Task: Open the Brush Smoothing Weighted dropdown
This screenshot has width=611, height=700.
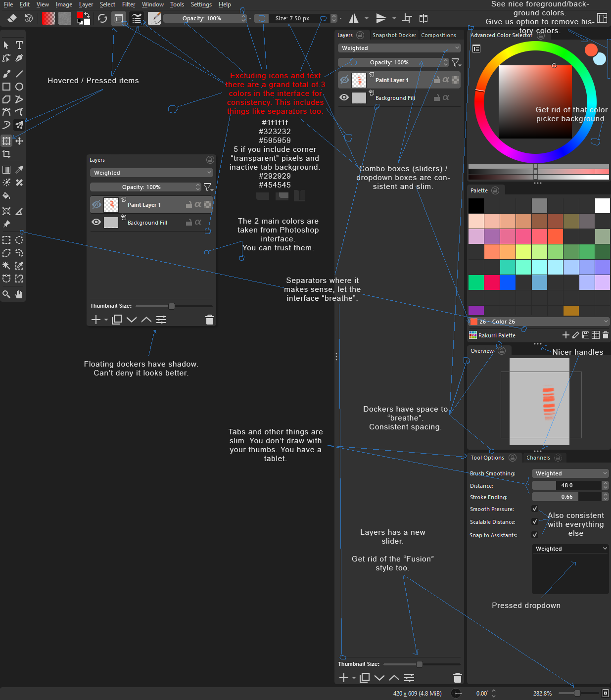Action: coord(570,473)
